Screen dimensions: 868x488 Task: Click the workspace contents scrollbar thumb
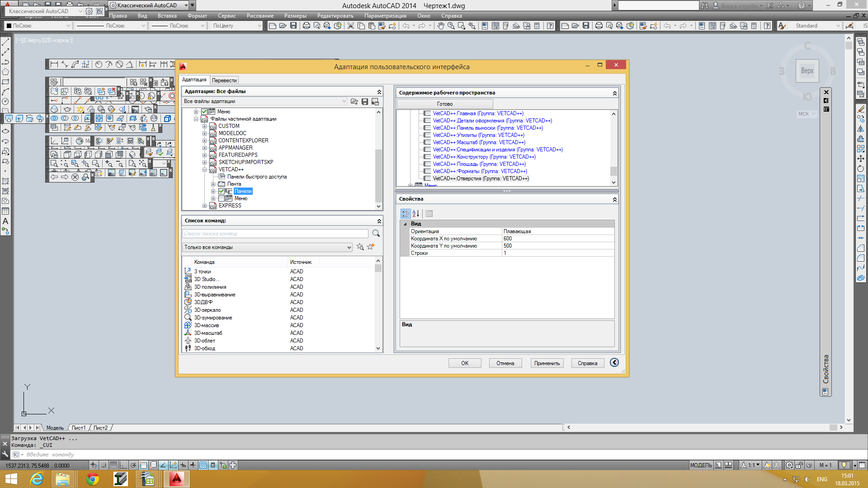point(613,171)
